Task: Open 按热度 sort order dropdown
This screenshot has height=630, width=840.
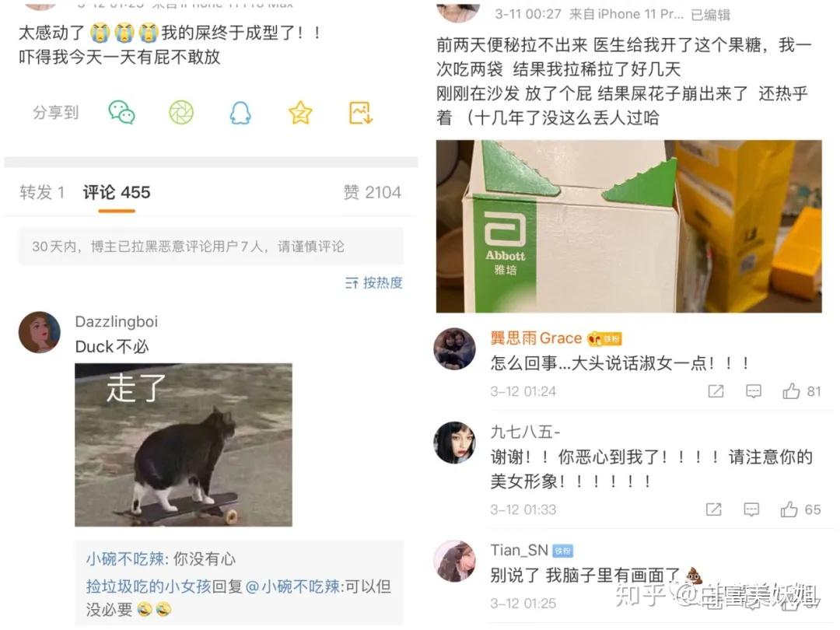Action: point(374,282)
